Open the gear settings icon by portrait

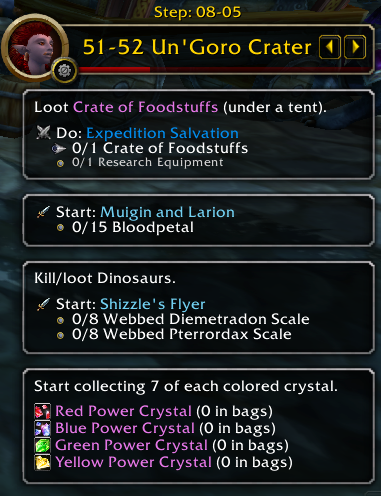[x=64, y=70]
